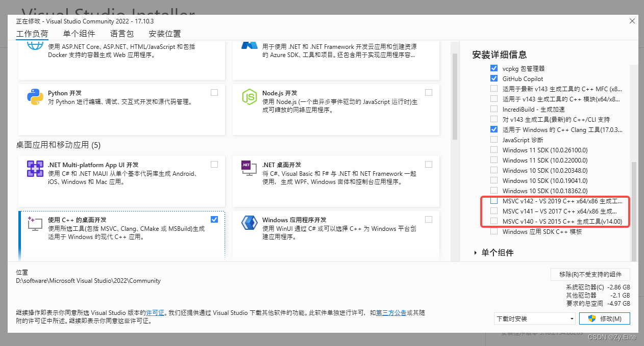Click the .NET Multi-platform App UI icon
The height and width of the screenshot is (346, 644).
35,168
